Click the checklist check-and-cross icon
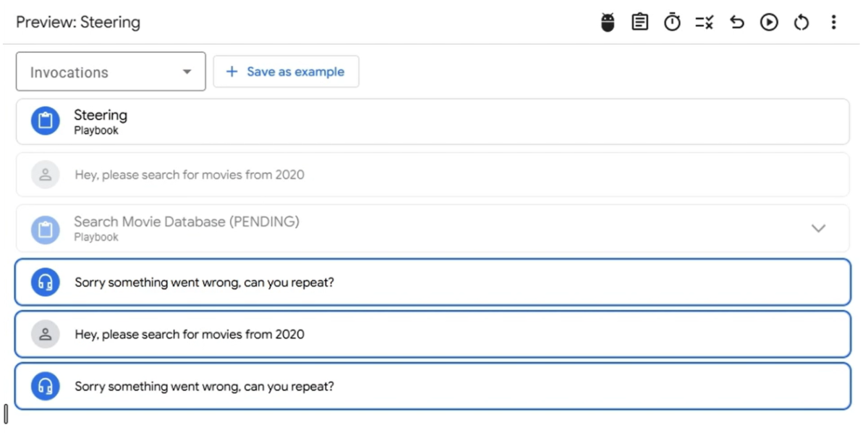This screenshot has height=433, width=868. (x=704, y=22)
